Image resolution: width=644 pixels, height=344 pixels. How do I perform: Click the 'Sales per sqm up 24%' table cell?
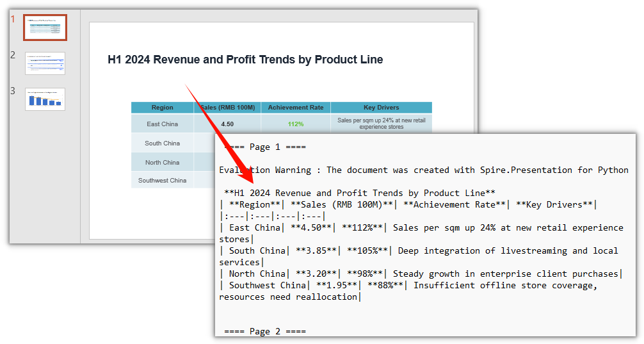[x=381, y=123]
